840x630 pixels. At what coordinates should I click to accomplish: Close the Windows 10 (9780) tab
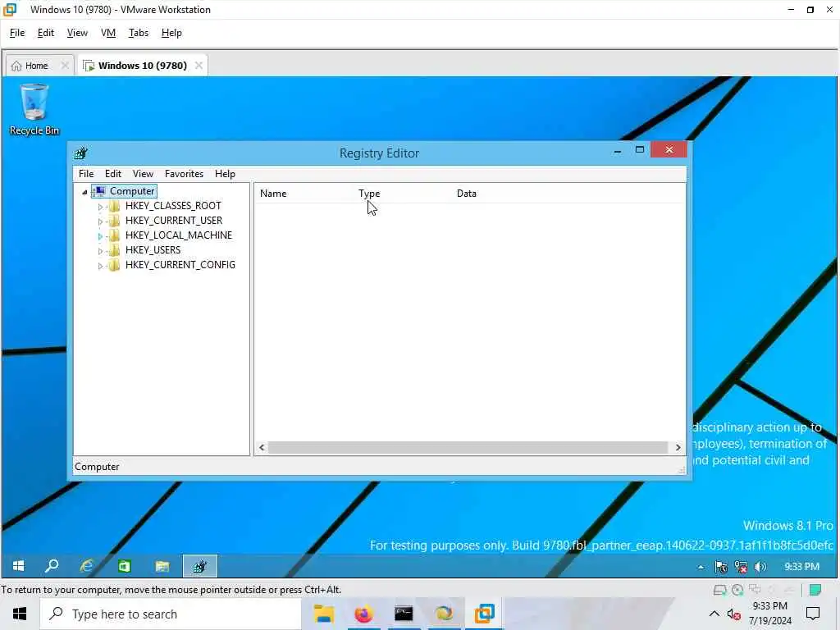(x=199, y=66)
